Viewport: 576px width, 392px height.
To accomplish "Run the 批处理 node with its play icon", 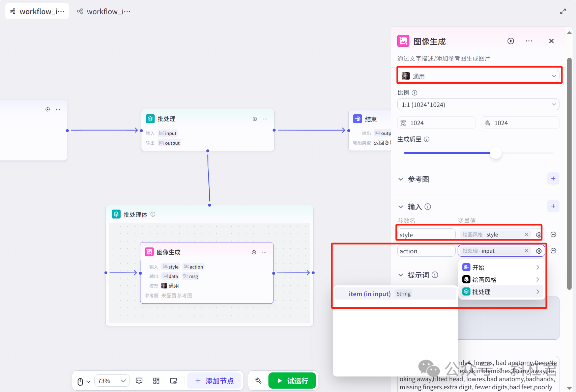I will coord(255,119).
